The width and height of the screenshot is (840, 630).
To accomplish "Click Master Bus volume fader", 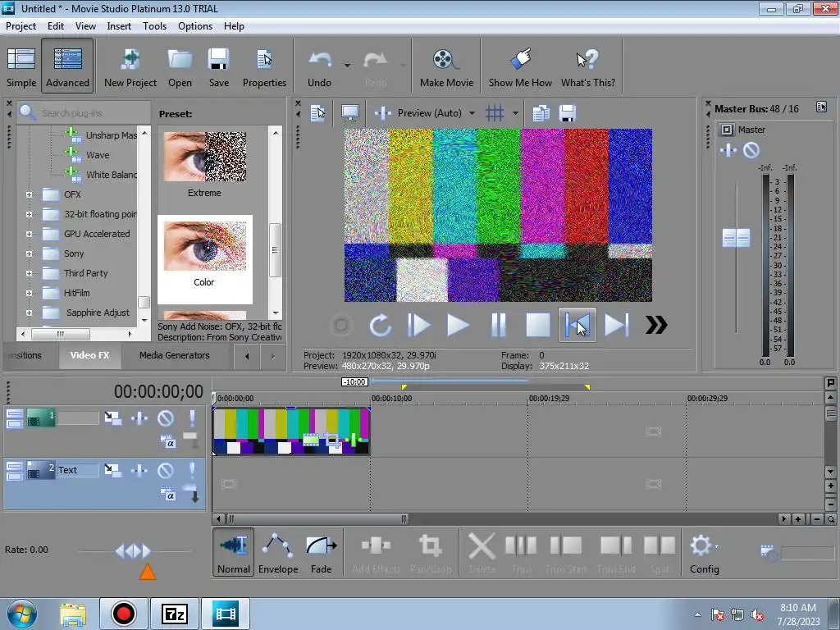I will pyautogui.click(x=736, y=238).
